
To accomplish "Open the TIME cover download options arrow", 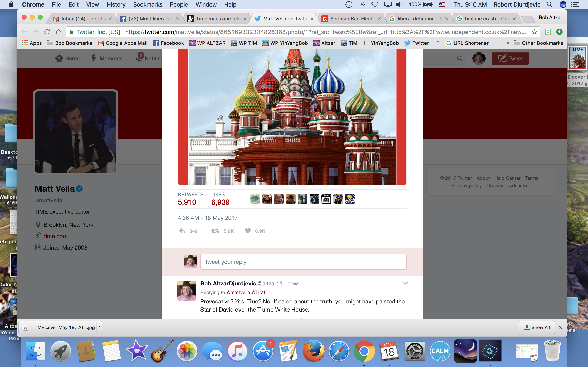I will (x=99, y=327).
